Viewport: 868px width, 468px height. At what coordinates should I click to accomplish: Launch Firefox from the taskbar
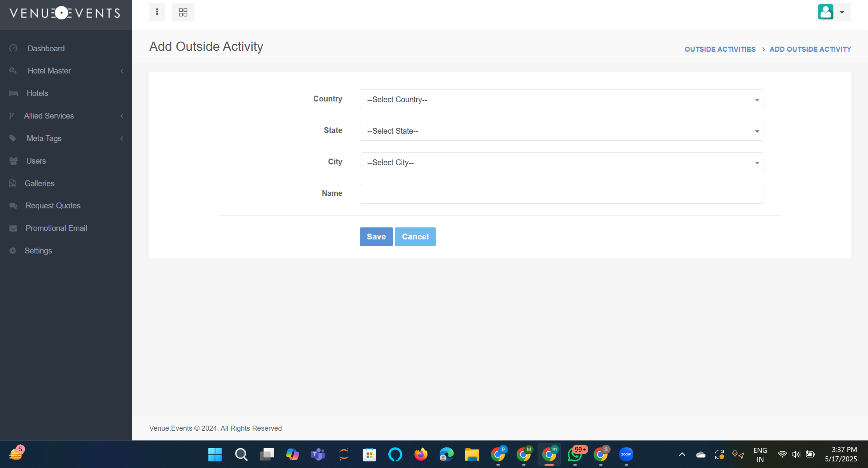(x=421, y=454)
